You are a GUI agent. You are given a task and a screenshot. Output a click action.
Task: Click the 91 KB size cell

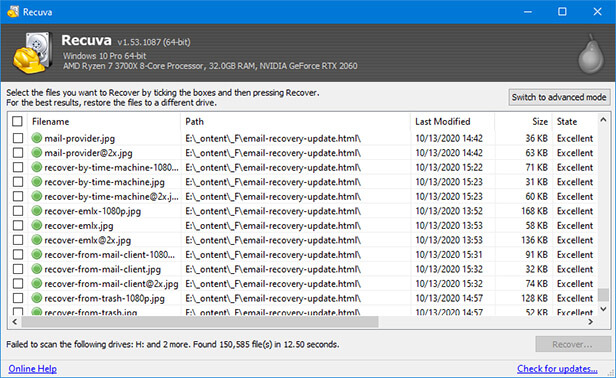537,254
